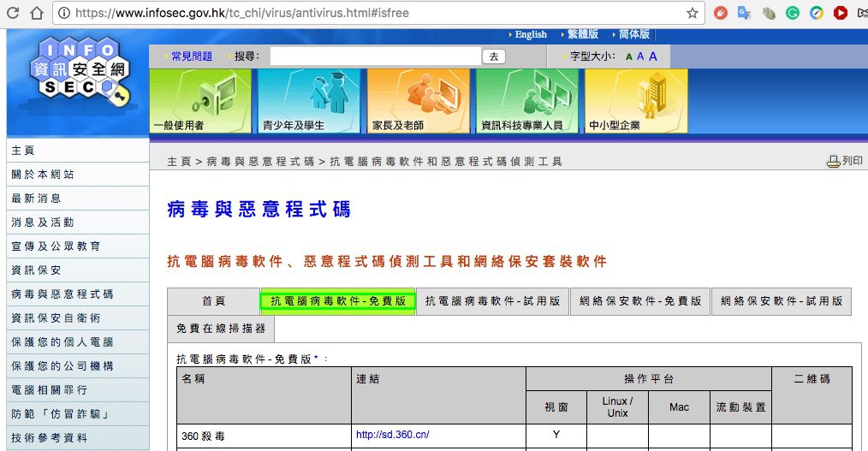Switch the site language to English
This screenshot has height=451, width=868.
(531, 34)
